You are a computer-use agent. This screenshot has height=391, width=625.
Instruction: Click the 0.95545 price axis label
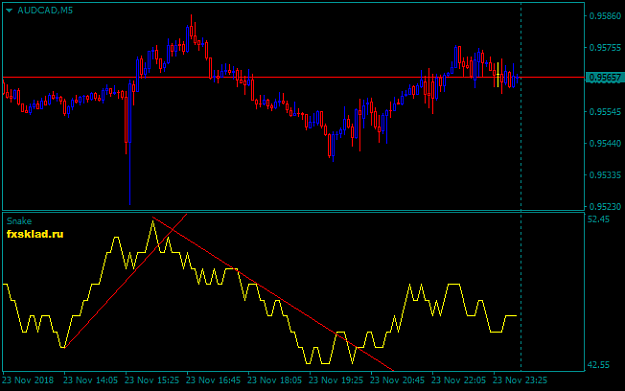605,111
